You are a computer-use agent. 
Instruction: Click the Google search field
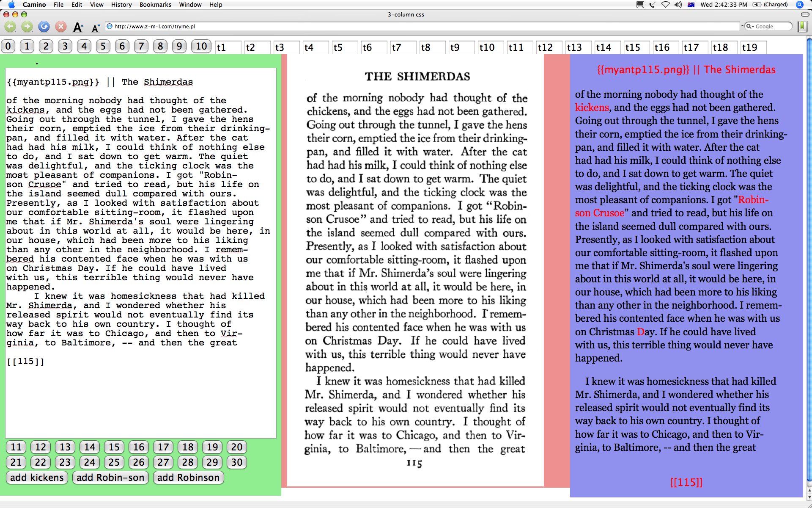click(768, 26)
